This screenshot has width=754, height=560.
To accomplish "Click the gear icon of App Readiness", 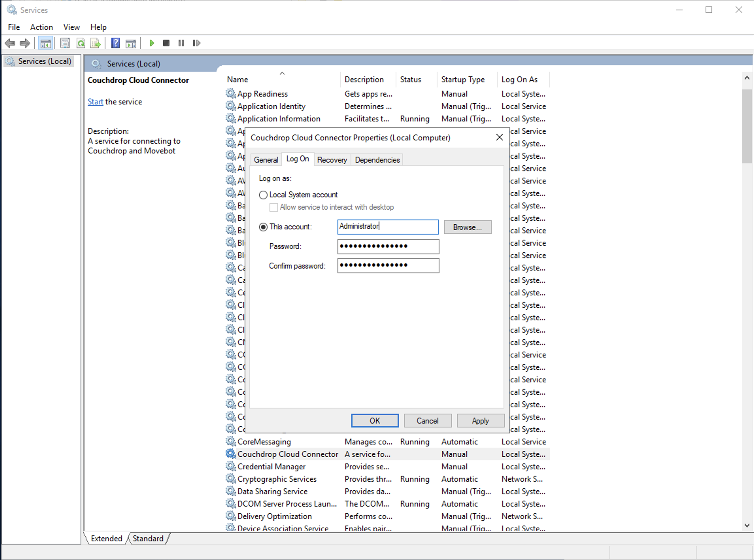I will 231,93.
